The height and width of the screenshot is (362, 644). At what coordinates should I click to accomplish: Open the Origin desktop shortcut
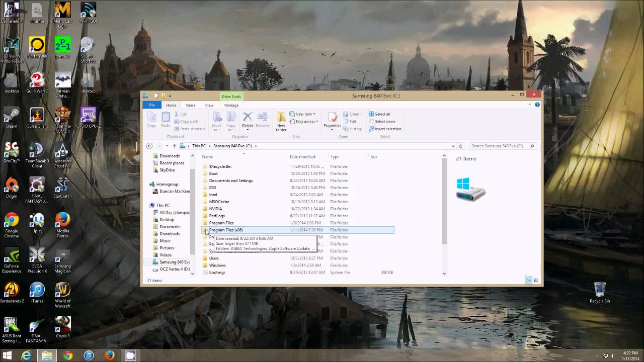tap(11, 188)
